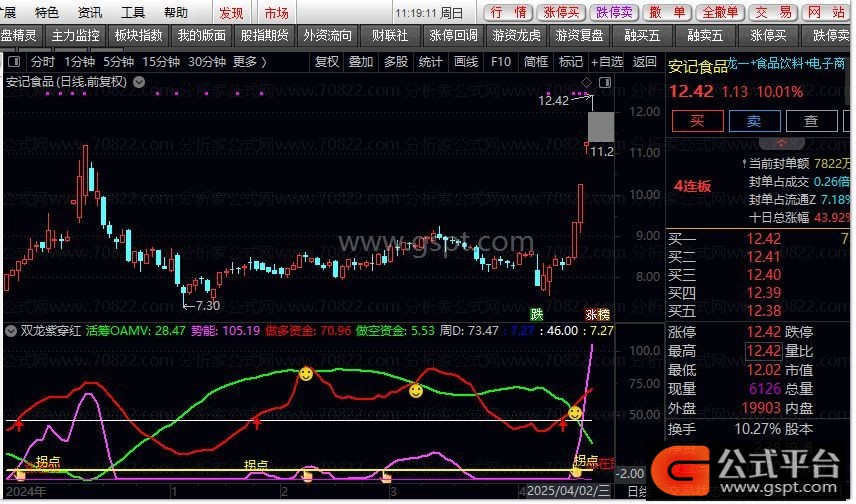Click the 全撤单 button

pyautogui.click(x=721, y=12)
